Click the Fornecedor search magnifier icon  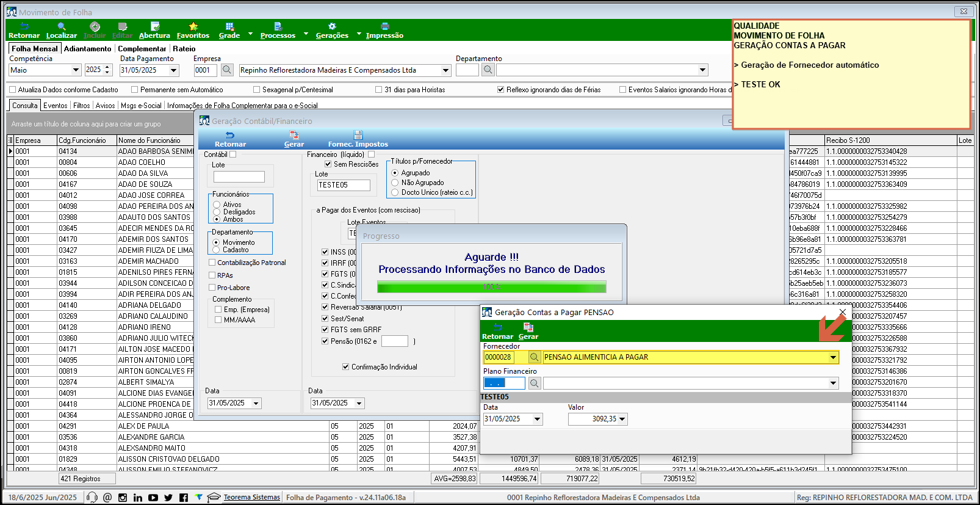pyautogui.click(x=534, y=357)
